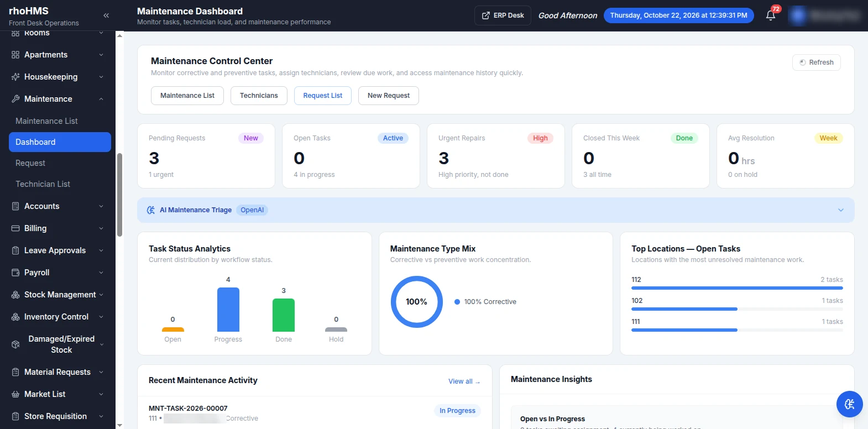Open the floating AI assistant button
Viewport: 868px width, 429px height.
pos(850,404)
